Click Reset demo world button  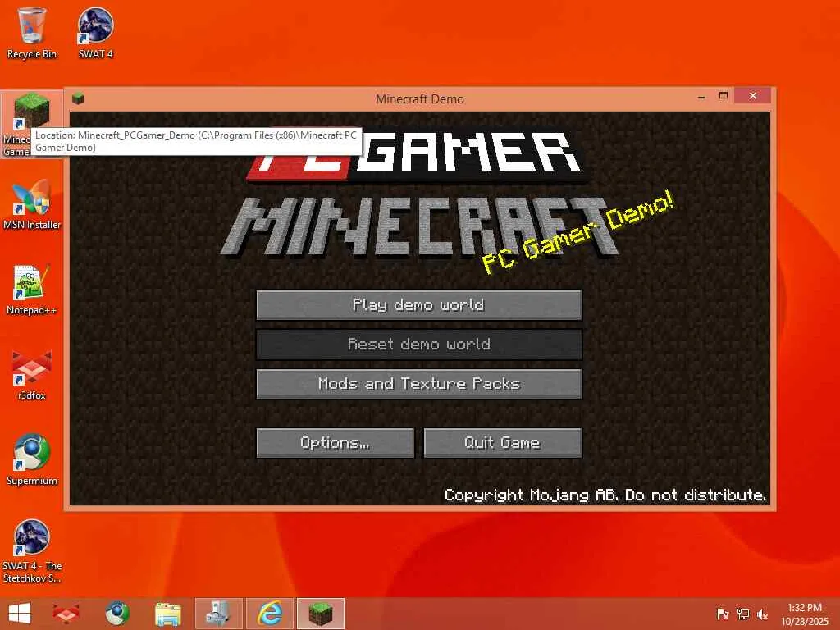(x=419, y=344)
